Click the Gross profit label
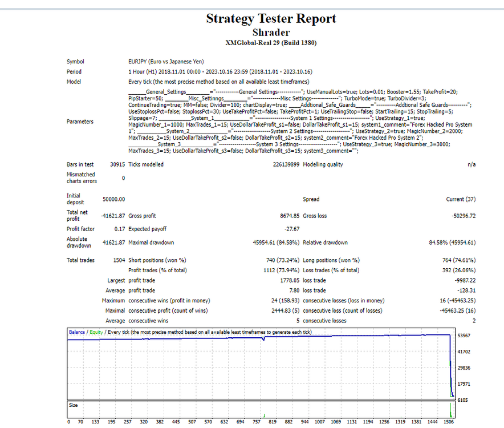 click(142, 216)
